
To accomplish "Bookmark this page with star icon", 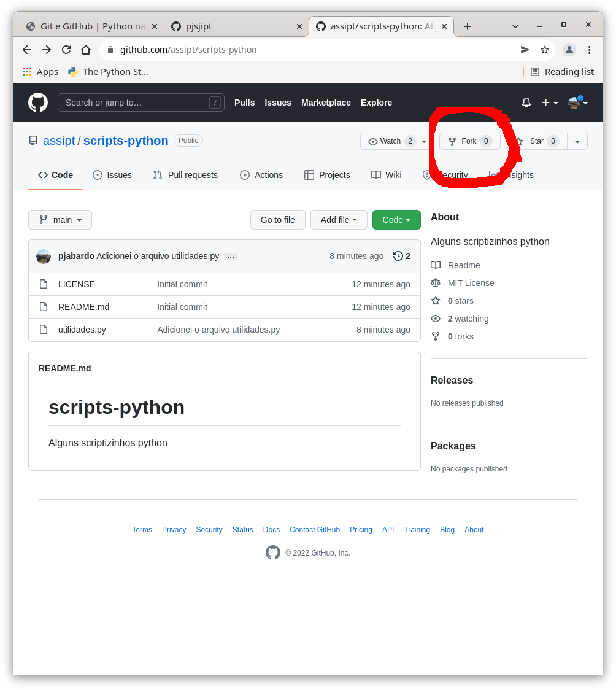I will (x=545, y=50).
